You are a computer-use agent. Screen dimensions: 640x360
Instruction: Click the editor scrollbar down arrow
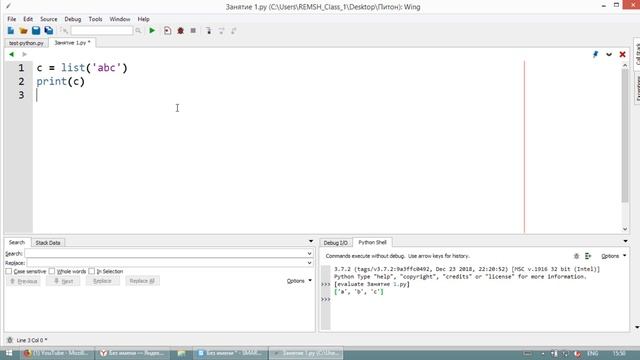(625, 229)
